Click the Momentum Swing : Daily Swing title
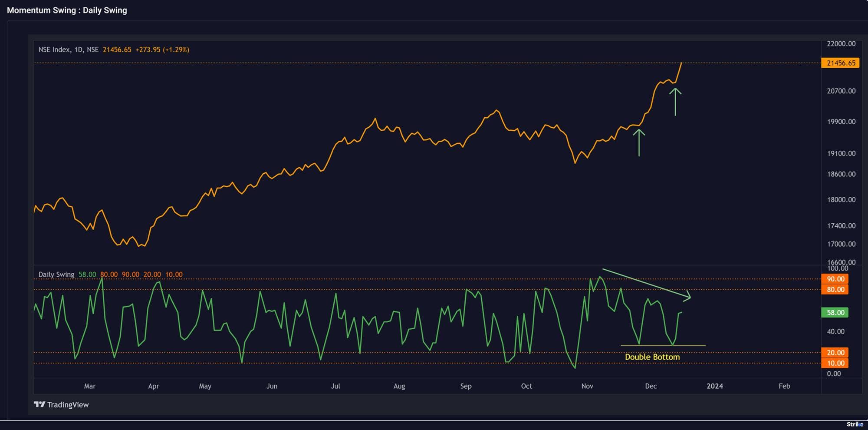Screen dimensions: 868x430 point(67,10)
